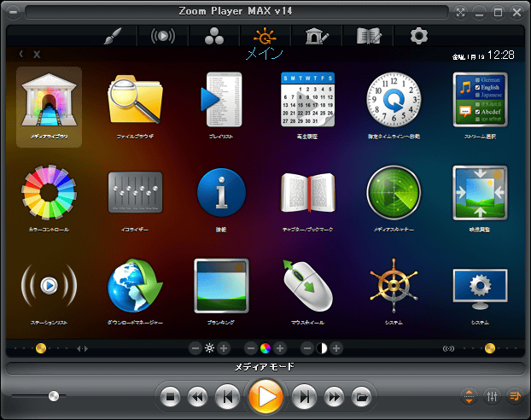
Task: Click the left-right arrows balance icon
Action: [82, 348]
